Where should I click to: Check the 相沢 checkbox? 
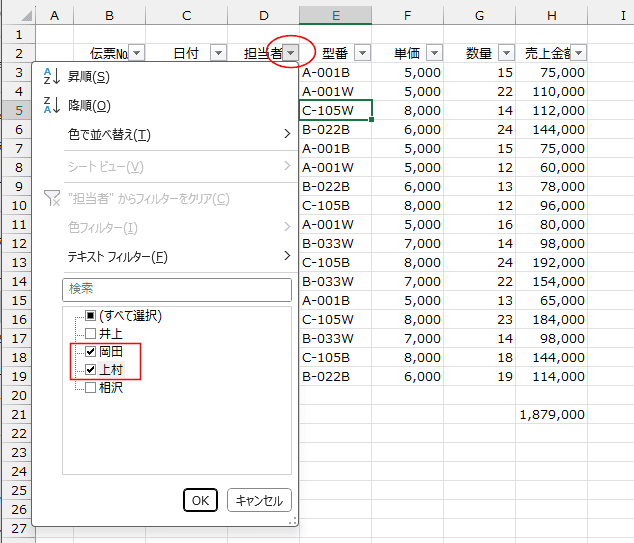(91, 387)
